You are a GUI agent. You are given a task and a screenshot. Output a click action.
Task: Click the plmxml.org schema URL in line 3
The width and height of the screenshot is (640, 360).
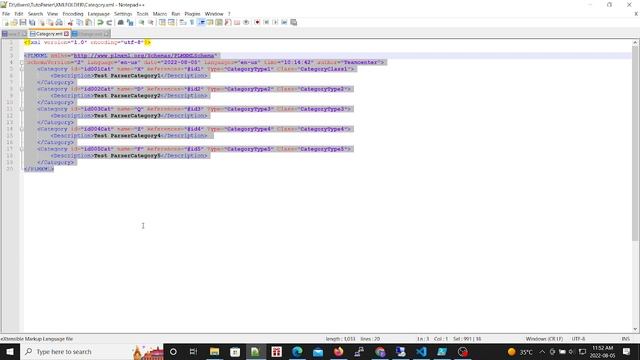(144, 56)
